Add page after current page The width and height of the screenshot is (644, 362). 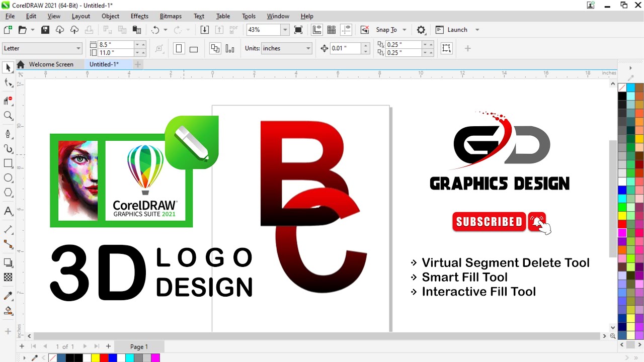click(x=108, y=346)
